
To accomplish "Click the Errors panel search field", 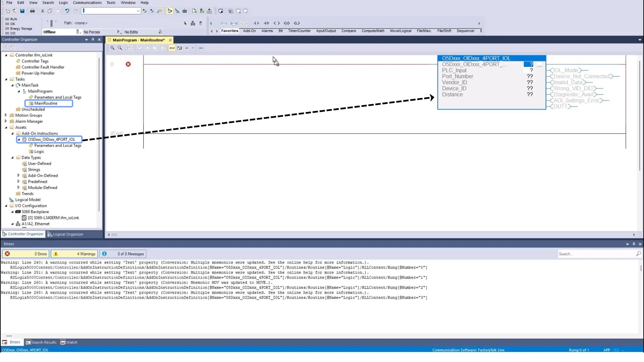I will click(x=596, y=254).
